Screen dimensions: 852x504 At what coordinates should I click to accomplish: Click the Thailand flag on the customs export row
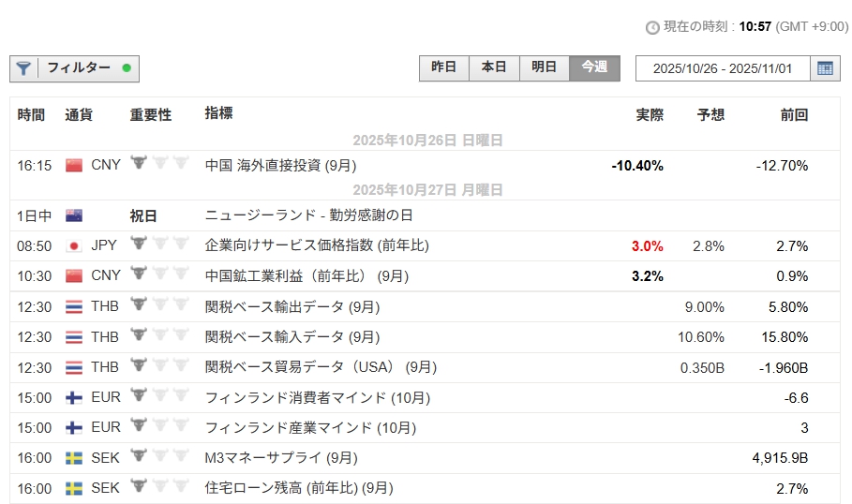pos(74,307)
